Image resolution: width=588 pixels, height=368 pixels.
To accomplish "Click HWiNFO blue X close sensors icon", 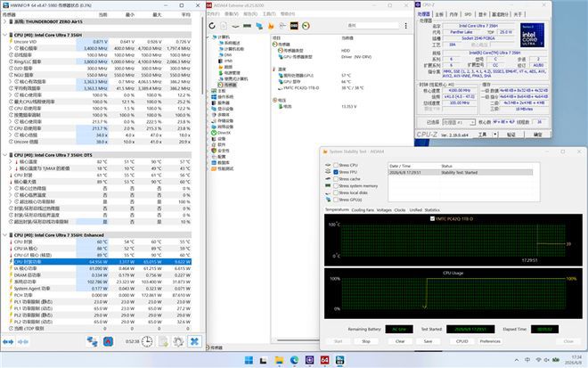I will 194,341.
